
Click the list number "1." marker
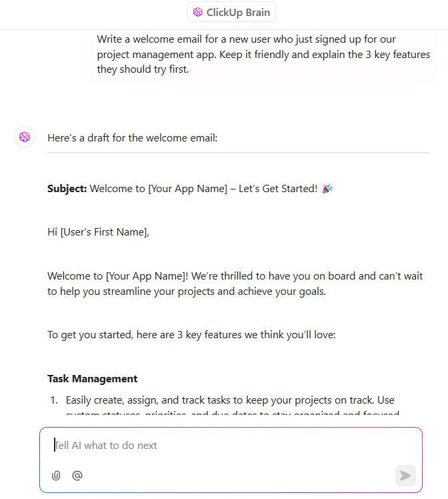(54, 400)
